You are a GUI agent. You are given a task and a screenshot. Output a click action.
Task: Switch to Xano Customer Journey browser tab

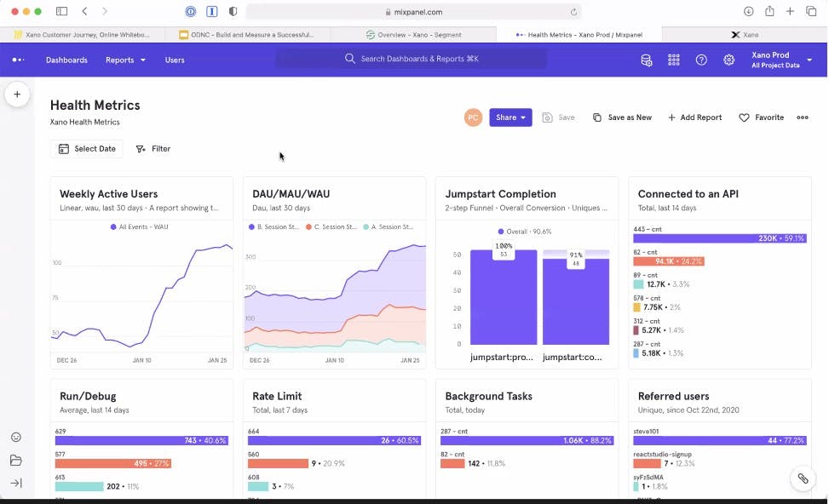click(x=83, y=34)
